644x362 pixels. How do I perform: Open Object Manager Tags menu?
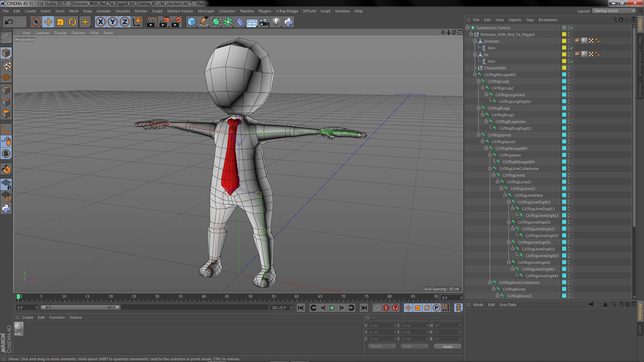(530, 20)
